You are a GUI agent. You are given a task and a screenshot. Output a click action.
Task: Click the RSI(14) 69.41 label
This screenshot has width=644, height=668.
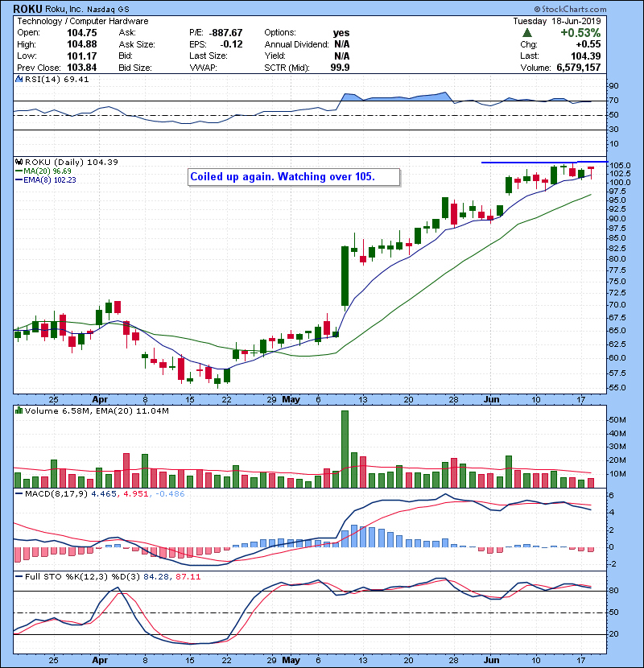click(57, 79)
